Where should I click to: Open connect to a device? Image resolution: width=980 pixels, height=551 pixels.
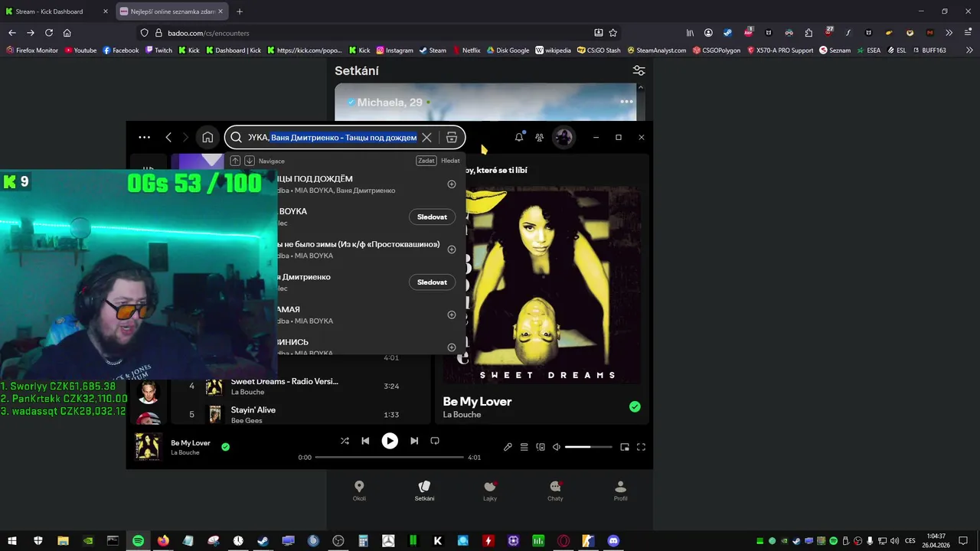541,447
